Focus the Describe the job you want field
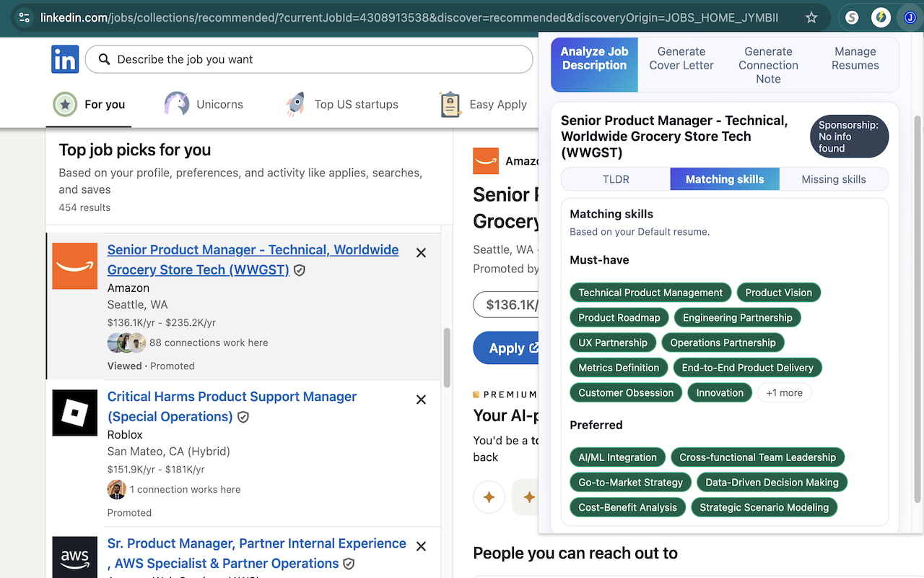 tap(309, 59)
